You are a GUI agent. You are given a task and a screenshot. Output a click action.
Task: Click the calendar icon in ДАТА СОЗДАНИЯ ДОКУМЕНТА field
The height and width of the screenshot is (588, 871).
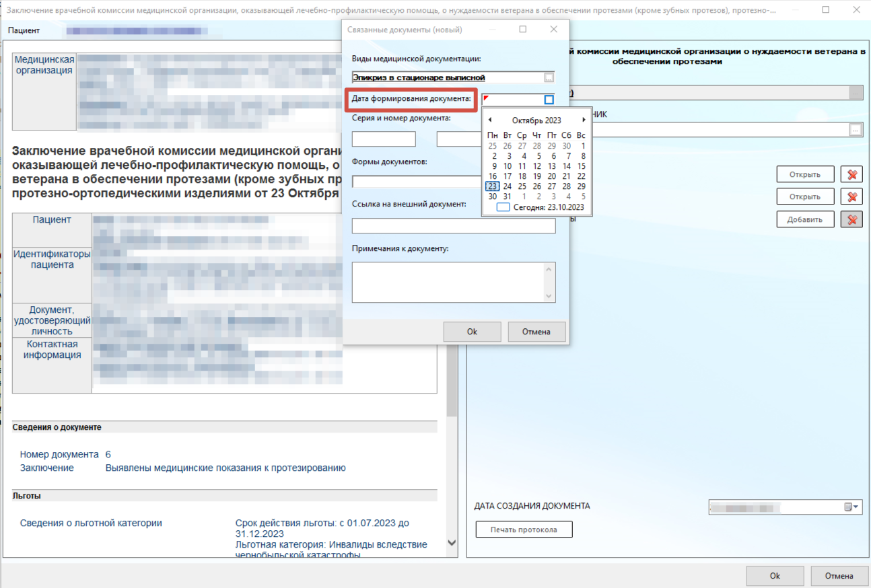tap(848, 507)
